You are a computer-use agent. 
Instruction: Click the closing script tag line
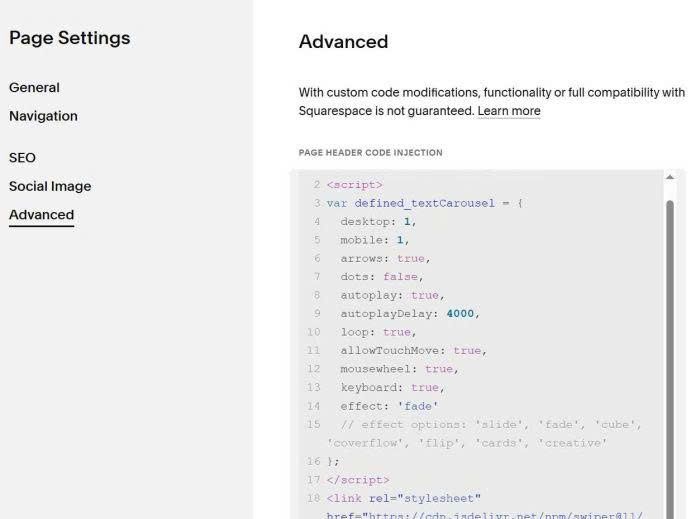coord(358,480)
